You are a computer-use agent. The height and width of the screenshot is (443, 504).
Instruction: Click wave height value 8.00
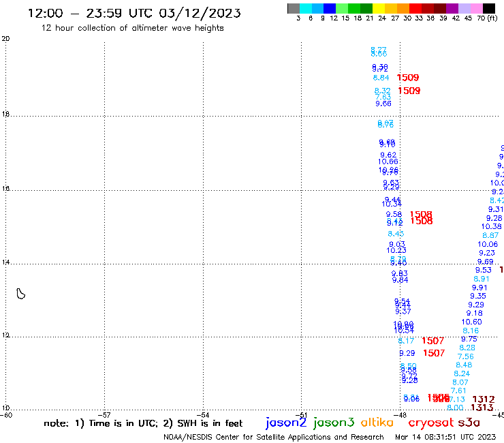pyautogui.click(x=455, y=408)
